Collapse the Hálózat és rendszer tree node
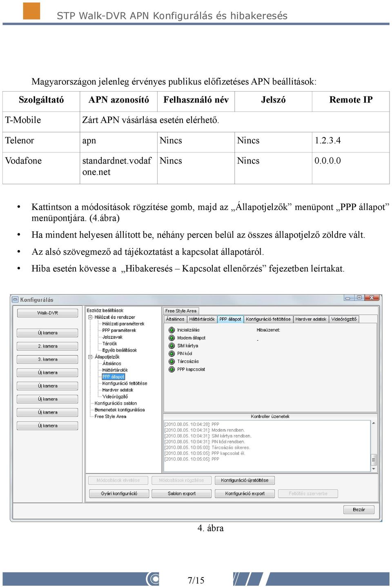Image resolution: width=392 pixels, height=587 pixels. 90,317
